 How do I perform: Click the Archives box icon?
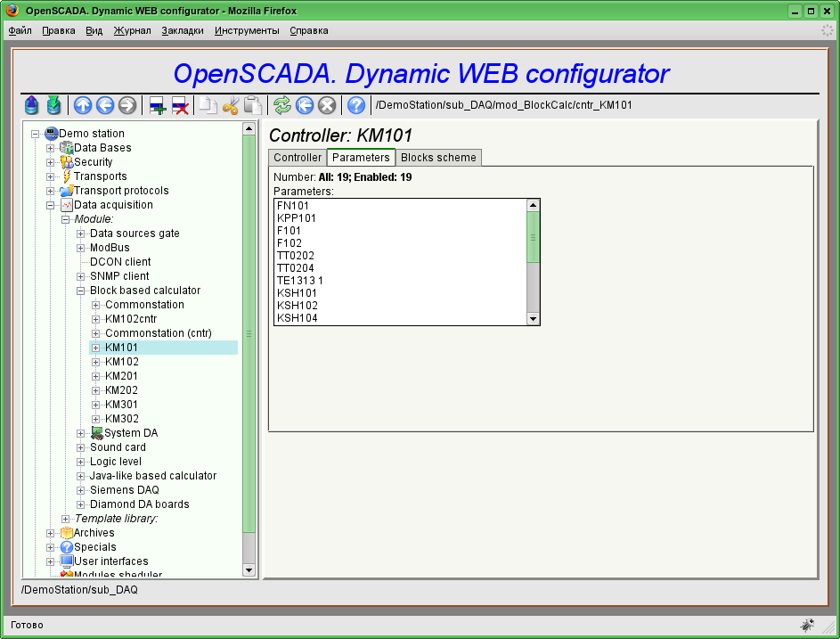[x=67, y=532]
